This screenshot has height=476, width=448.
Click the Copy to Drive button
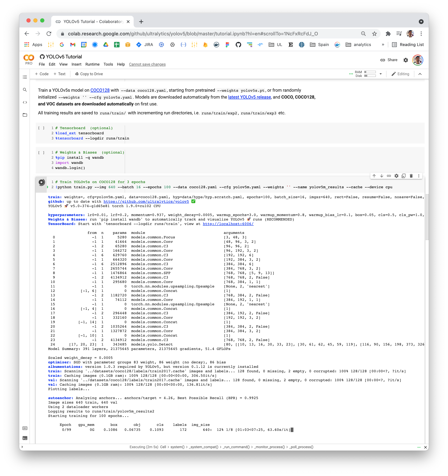(x=89, y=74)
